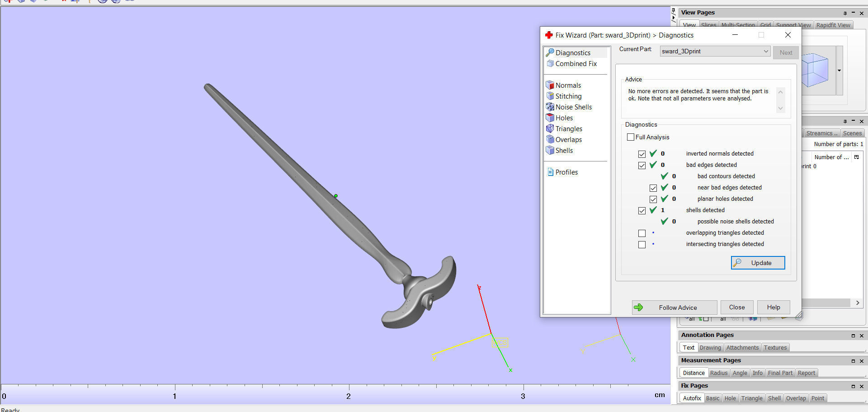This screenshot has height=412, width=868.
Task: Select Attachments tab in Annotation Pages
Action: click(742, 347)
